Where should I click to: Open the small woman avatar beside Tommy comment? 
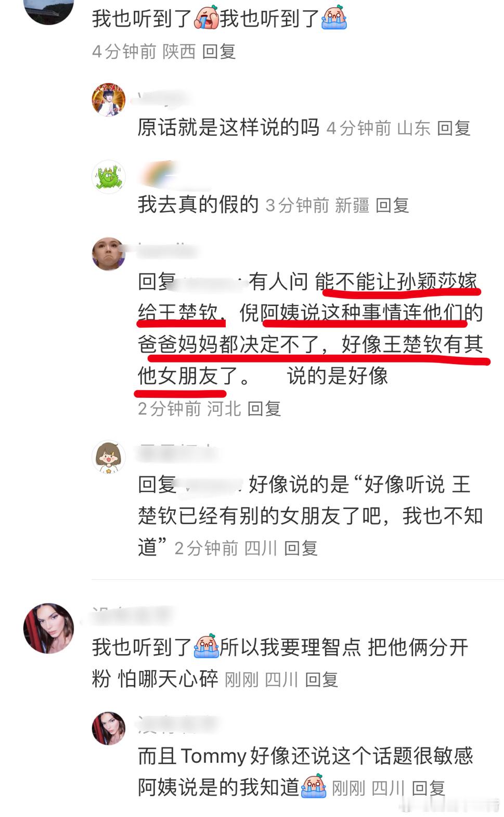[109, 728]
